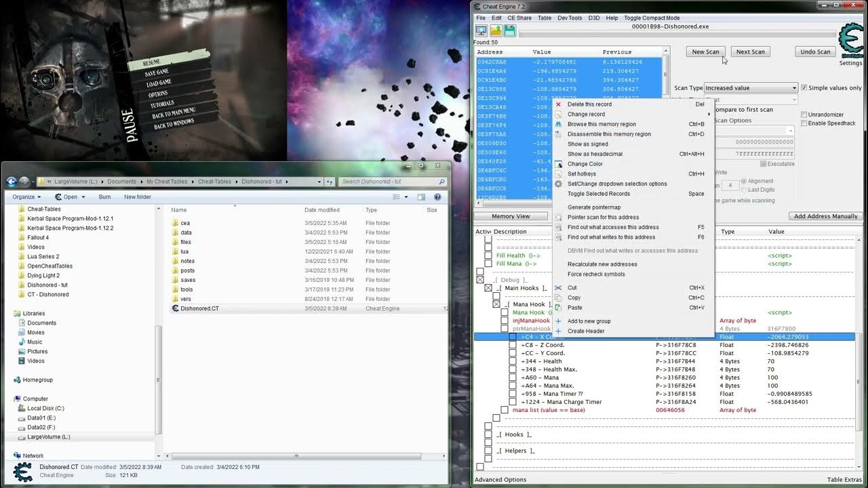This screenshot has height=488, width=868.
Task: Click the Disassemble this memory region icon
Action: click(558, 134)
